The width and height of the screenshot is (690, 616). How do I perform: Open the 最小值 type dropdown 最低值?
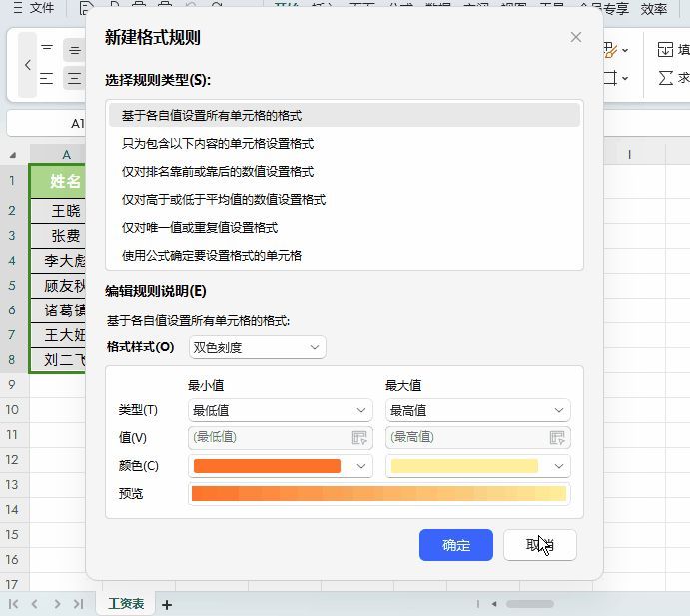[281, 410]
